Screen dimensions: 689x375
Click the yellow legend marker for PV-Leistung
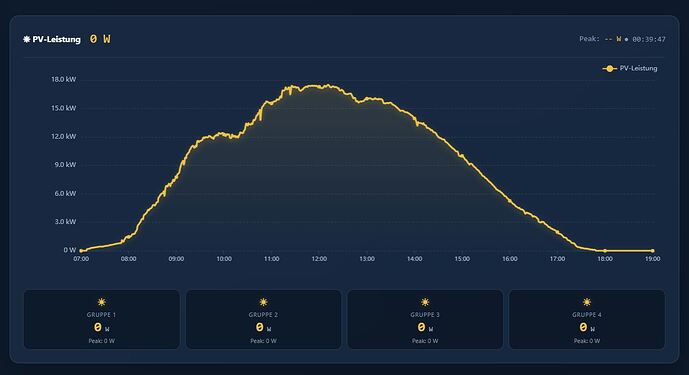coord(609,69)
